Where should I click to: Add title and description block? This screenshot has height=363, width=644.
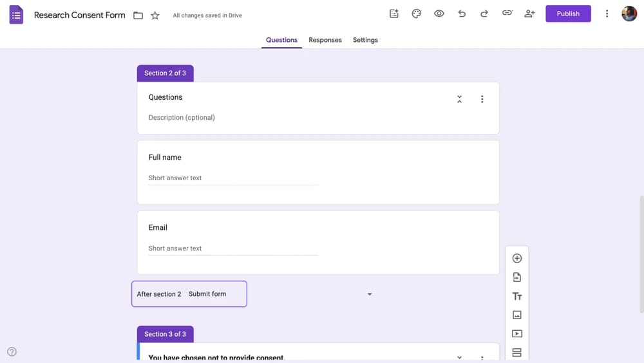(516, 296)
